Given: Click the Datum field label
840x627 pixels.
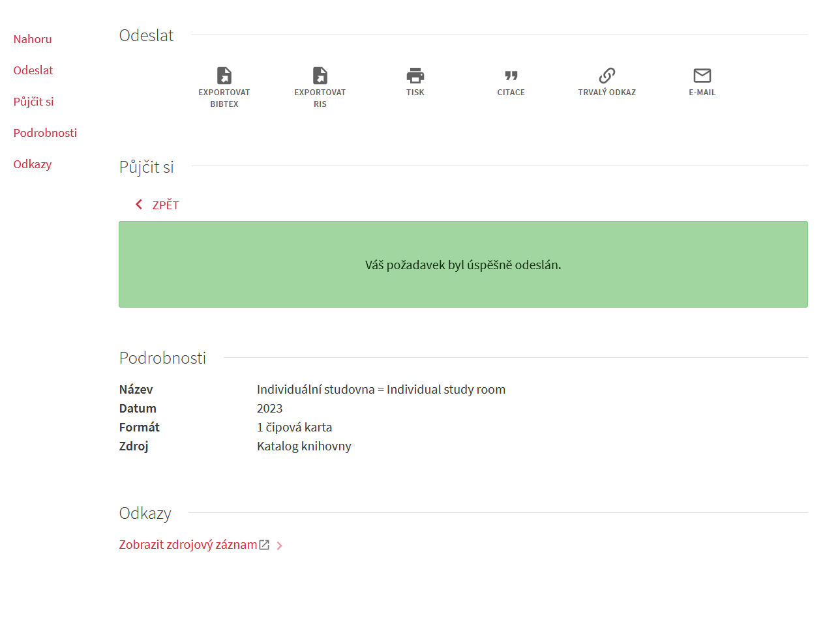Looking at the screenshot, I should (x=138, y=409).
